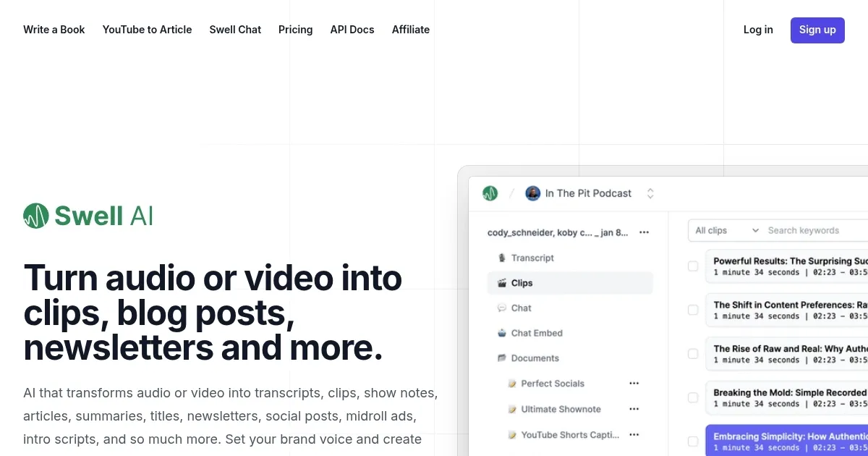Image resolution: width=868 pixels, height=456 pixels.
Task: Open the three-dot menu for YouTube Shorts Capti...
Action: [634, 435]
